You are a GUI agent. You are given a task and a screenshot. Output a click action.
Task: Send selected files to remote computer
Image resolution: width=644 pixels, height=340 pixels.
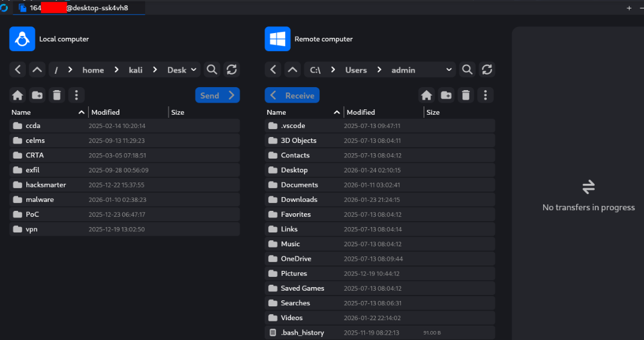click(x=218, y=96)
